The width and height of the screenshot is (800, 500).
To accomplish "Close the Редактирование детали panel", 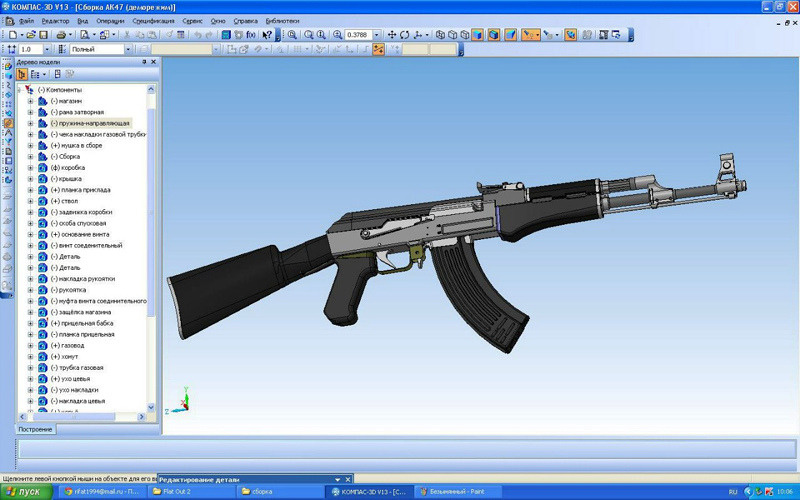I will coord(348,480).
